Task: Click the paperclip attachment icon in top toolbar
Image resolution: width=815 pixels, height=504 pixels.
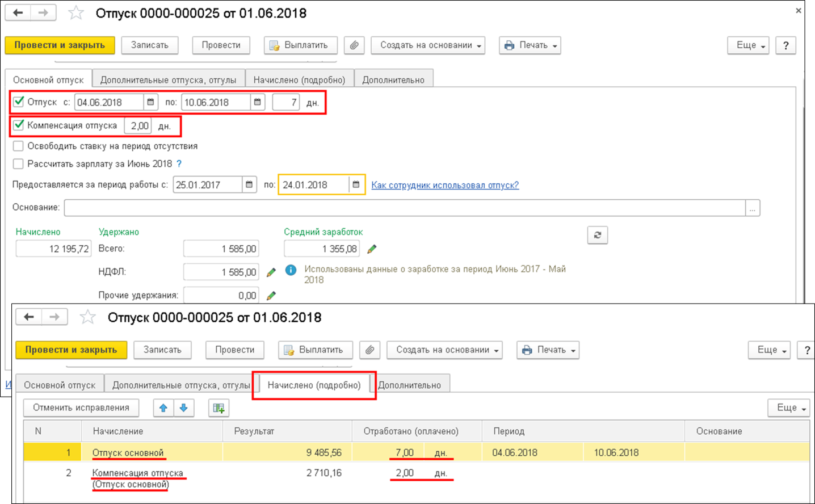Action: 354,45
